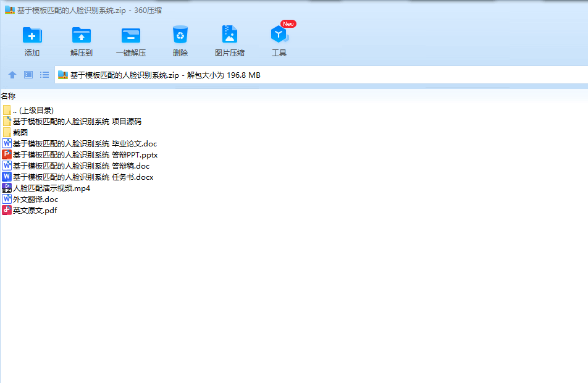Open the 图片压缩 image compression tool
The width and height of the screenshot is (588, 383).
coord(230,35)
